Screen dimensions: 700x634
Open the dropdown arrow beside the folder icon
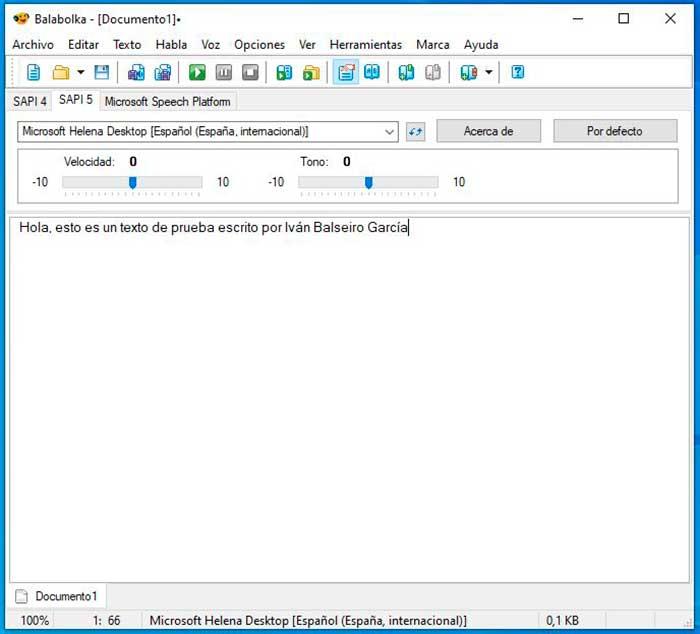pos(81,72)
